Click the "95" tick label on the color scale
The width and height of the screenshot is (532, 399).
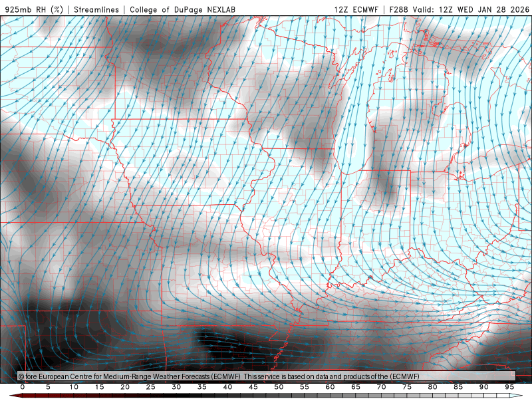coord(509,387)
